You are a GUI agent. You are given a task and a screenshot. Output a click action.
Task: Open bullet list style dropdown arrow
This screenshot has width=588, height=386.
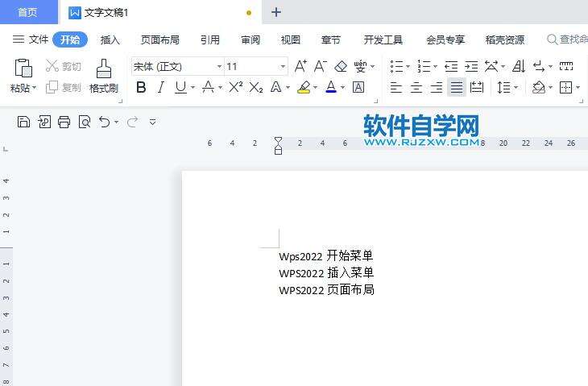[x=408, y=67]
